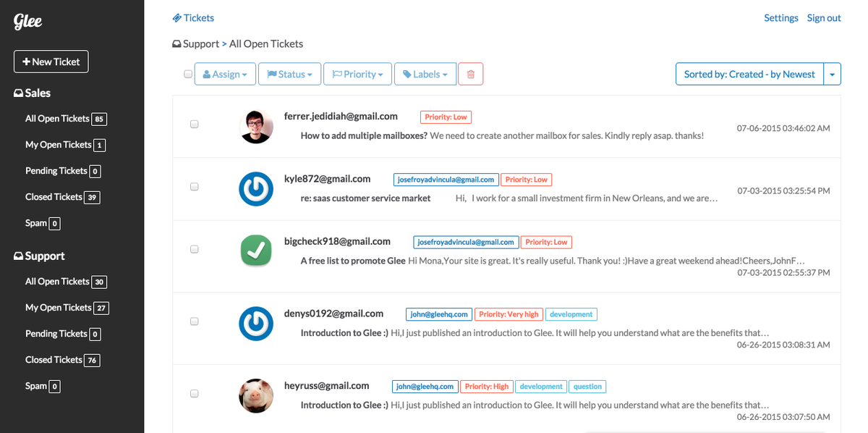Open denys0192@gmail.com power-icon avatar
The height and width of the screenshot is (433, 868).
point(256,323)
